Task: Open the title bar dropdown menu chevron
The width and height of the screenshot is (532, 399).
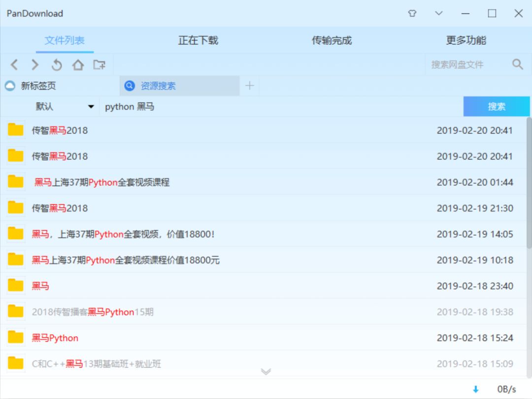Action: [x=439, y=13]
